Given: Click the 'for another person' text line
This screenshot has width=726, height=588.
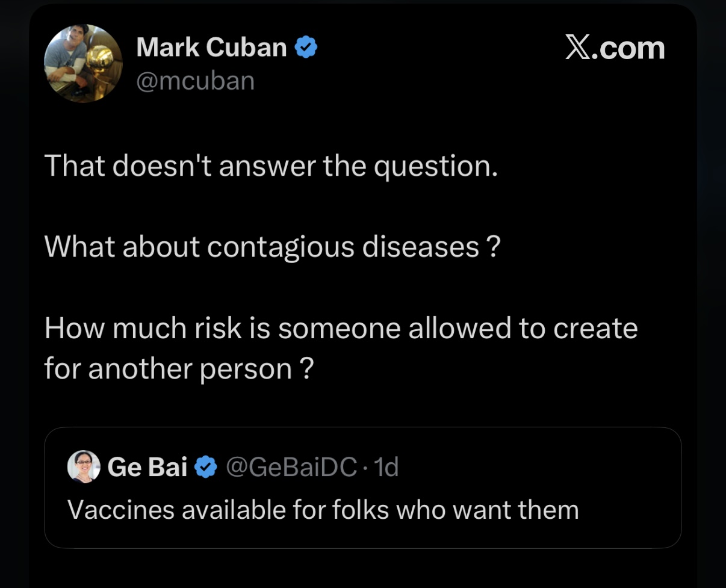Looking at the screenshot, I should 169,368.
